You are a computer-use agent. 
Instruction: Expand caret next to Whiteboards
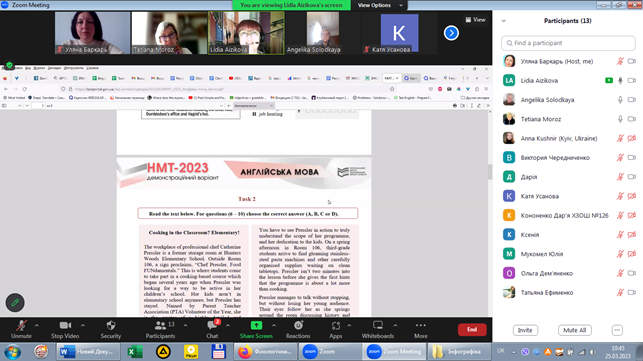point(395,325)
